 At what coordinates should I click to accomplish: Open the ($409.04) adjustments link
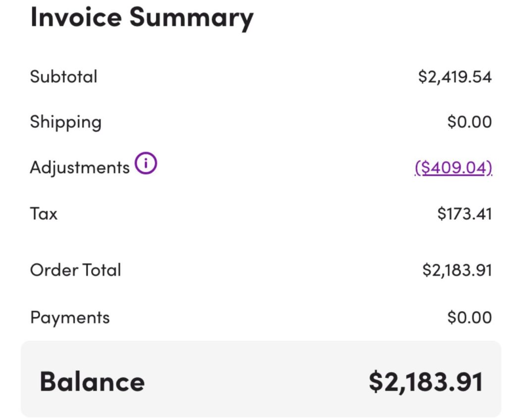coord(453,168)
